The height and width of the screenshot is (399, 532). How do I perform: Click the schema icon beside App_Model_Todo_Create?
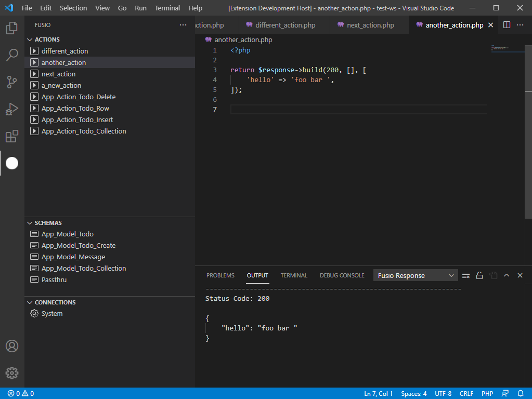(x=34, y=245)
